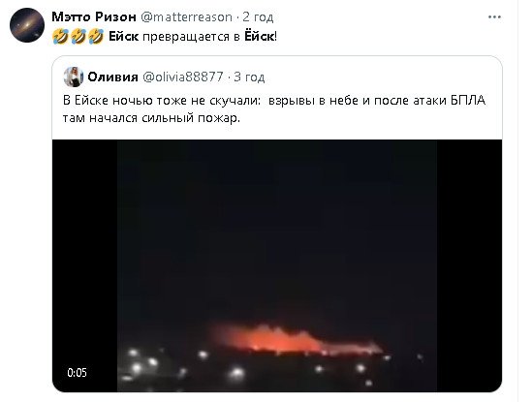The height and width of the screenshot is (402, 532).
Task: Click the first laughing emoji in the tweet
Action: point(60,36)
